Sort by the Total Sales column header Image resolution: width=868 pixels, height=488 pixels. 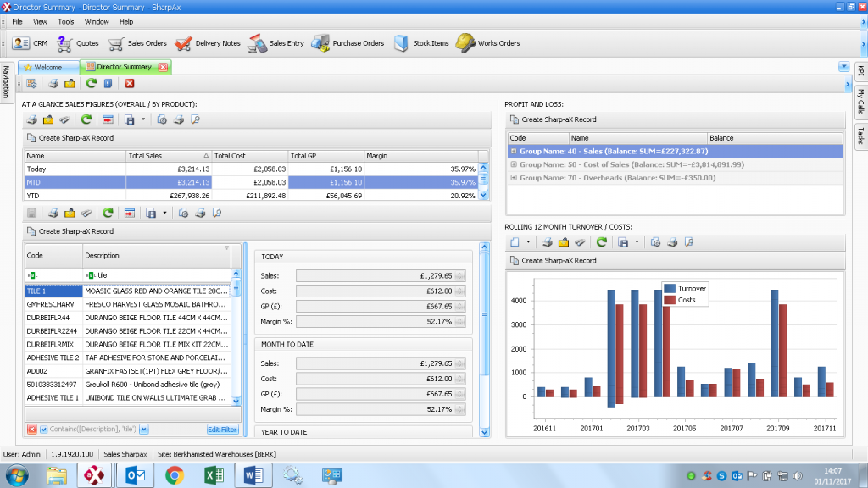tap(169, 156)
